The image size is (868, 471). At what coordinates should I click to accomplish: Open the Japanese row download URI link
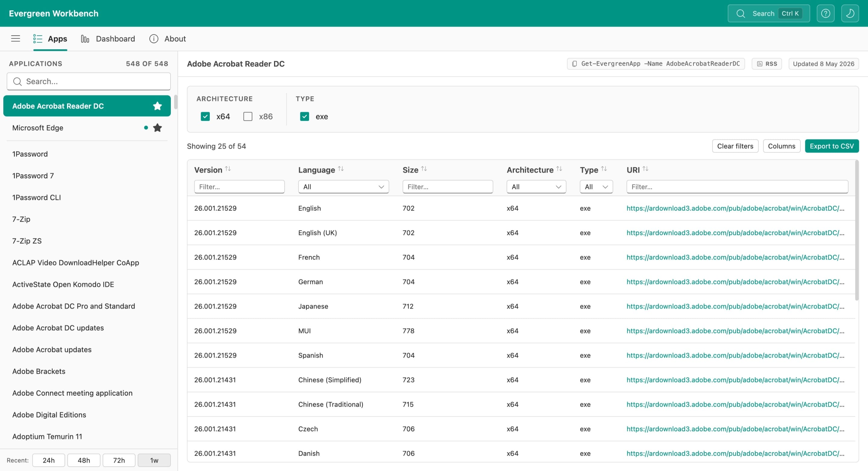click(735, 306)
